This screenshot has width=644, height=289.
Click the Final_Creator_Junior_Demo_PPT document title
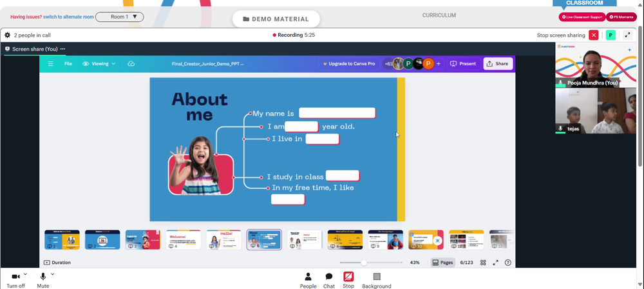pos(208,64)
